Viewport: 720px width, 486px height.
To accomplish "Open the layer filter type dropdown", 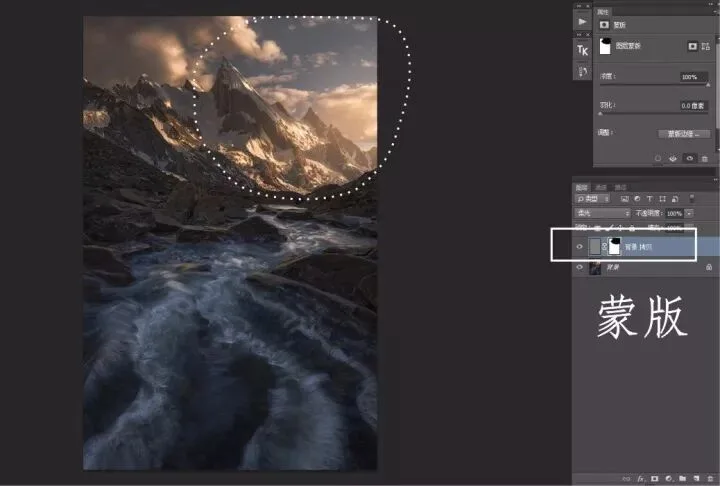I will point(592,198).
